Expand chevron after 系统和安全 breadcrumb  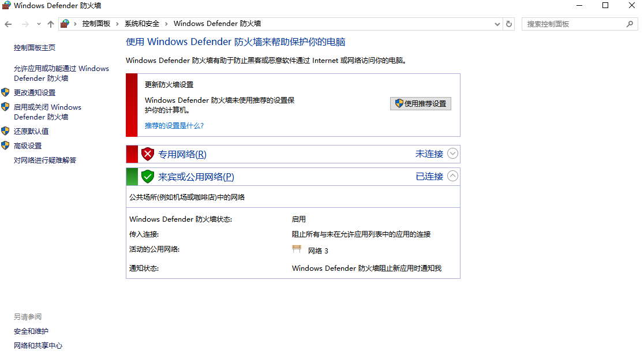[x=166, y=24]
